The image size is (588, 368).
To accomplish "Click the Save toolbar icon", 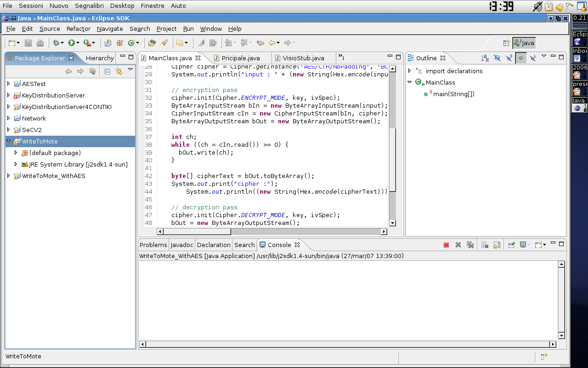I will pos(28,43).
